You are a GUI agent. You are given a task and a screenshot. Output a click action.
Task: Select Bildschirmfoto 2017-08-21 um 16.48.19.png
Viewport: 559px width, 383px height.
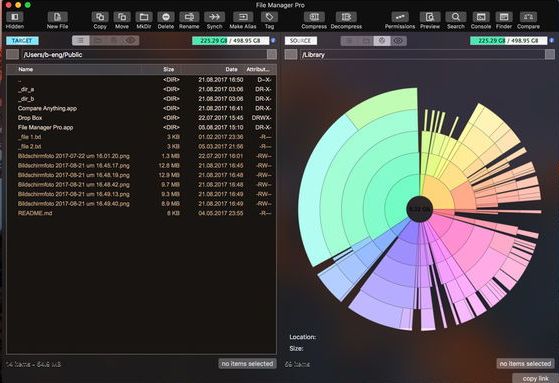click(x=142, y=175)
